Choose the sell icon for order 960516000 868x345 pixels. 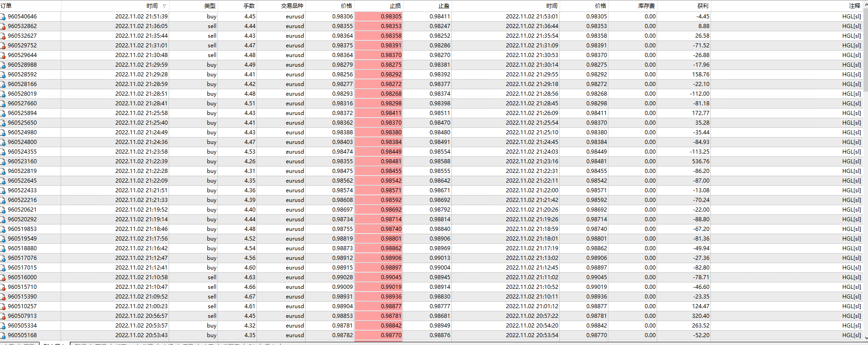[3, 277]
